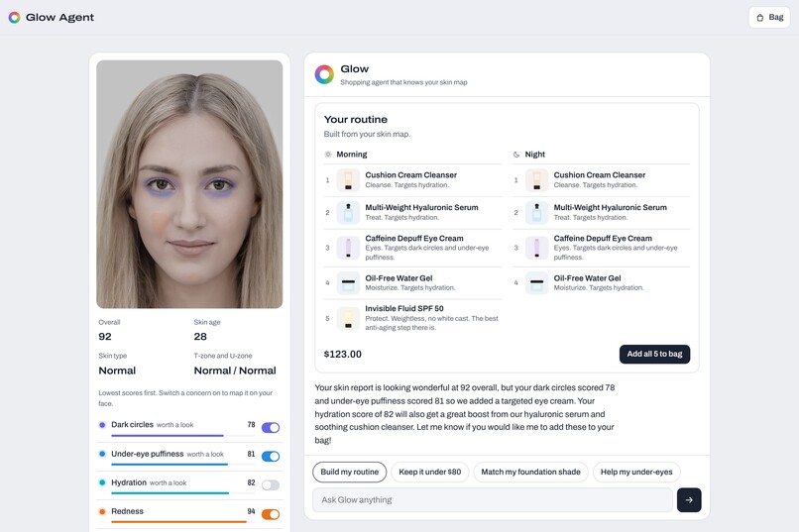This screenshot has height=532, width=799.
Task: Turn off the Redness map toggle
Action: (271, 514)
